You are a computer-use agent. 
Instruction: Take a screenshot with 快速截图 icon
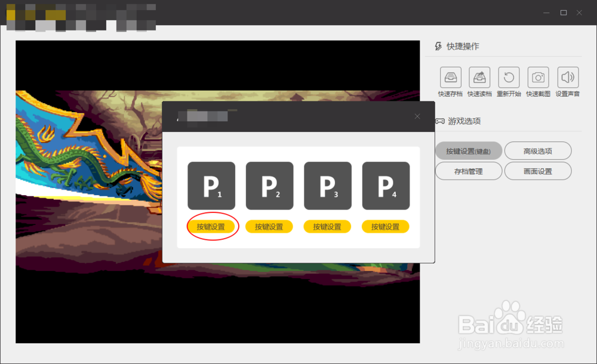(538, 78)
